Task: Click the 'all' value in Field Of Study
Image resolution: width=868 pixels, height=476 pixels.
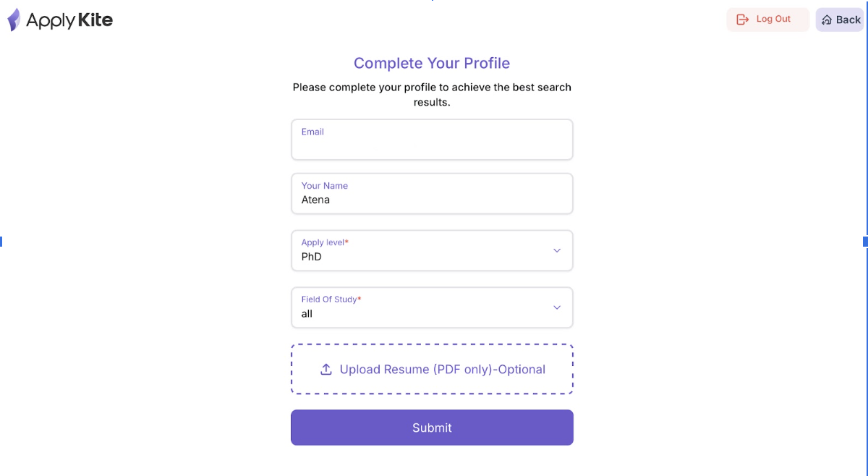Action: [307, 314]
